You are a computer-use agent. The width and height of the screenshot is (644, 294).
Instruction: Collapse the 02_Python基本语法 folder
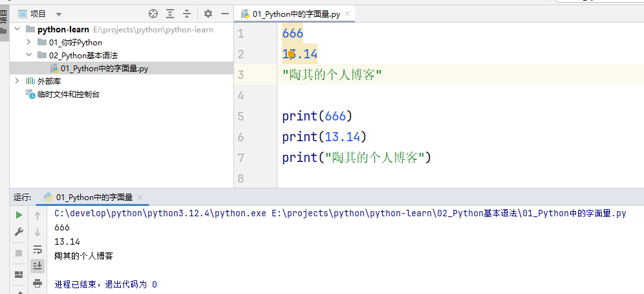click(x=29, y=56)
